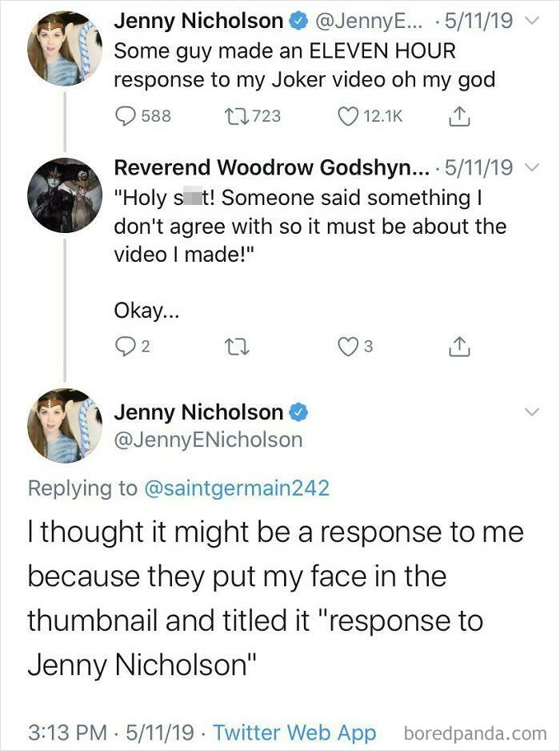Open the verified badge beside the first Jenny Nicholson name

298,21
